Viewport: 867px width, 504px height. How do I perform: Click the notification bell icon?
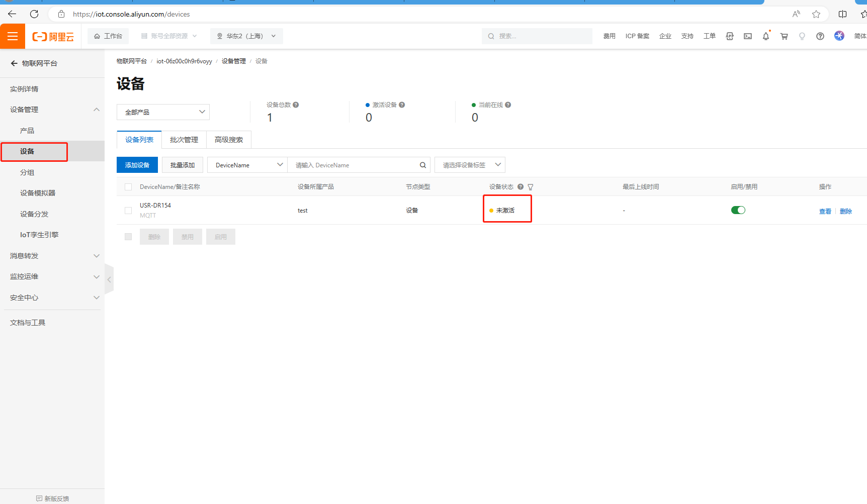click(765, 36)
